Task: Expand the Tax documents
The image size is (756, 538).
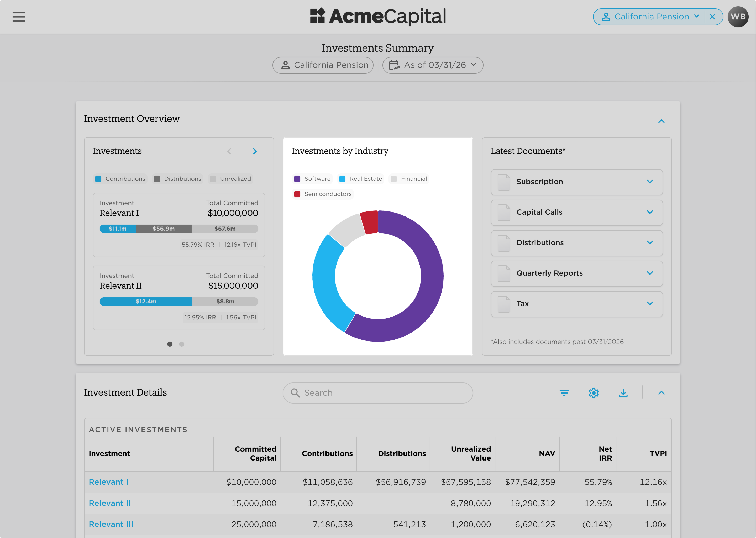Action: point(577,304)
